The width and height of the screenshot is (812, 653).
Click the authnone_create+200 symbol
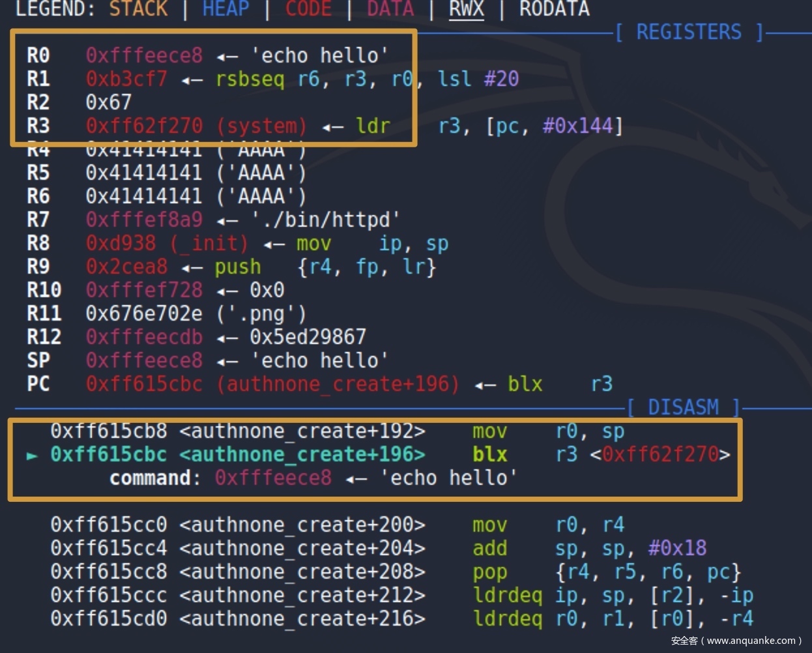(x=302, y=525)
